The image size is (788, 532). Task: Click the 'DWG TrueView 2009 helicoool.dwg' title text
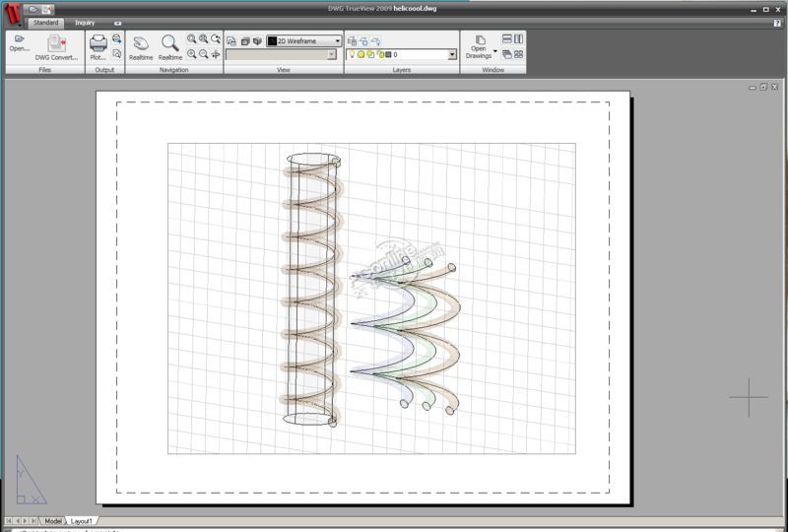pyautogui.click(x=382, y=9)
